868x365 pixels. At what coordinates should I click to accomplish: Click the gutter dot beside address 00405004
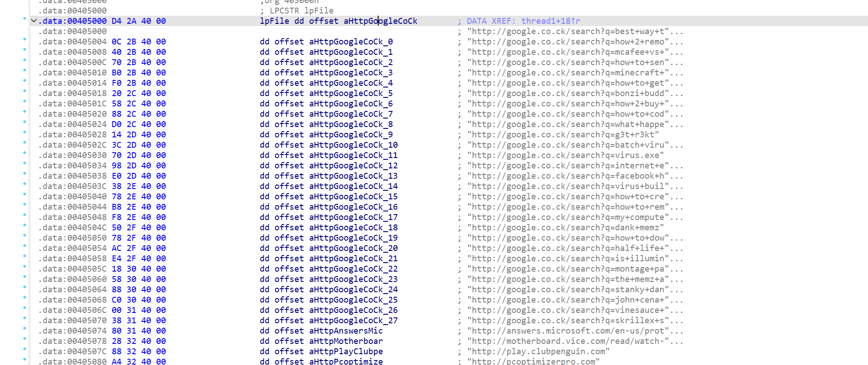click(x=25, y=40)
